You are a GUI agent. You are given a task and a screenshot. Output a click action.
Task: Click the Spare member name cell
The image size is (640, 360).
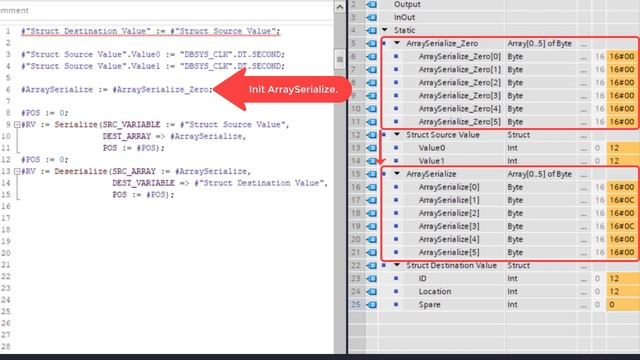(429, 305)
